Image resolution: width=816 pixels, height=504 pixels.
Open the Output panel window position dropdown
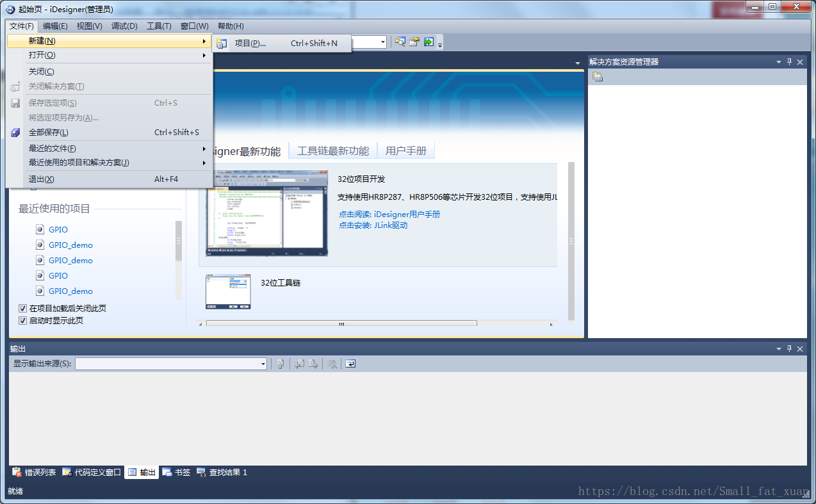[779, 349]
